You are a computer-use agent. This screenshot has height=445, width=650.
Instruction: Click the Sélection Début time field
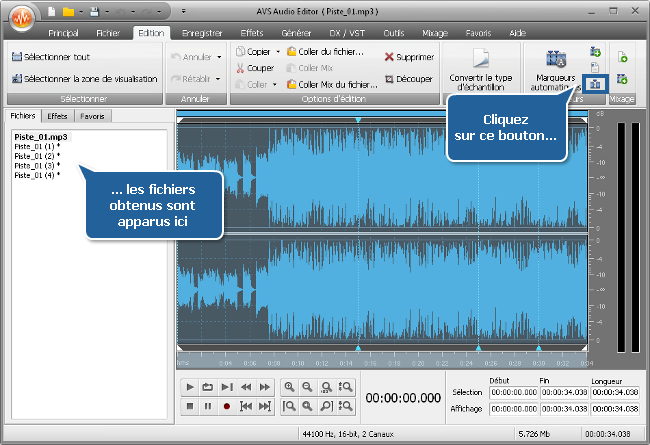[514, 392]
